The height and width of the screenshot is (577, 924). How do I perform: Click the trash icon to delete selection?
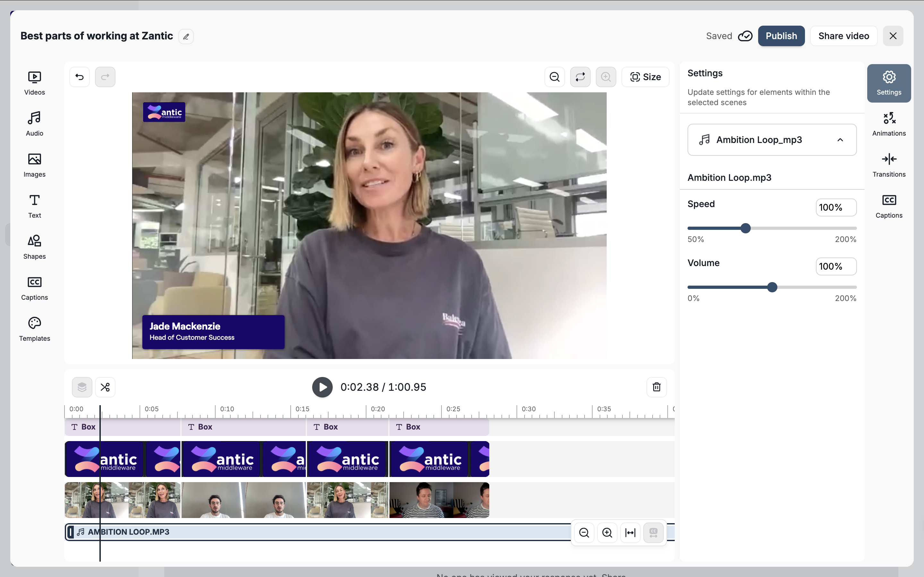pos(656,387)
